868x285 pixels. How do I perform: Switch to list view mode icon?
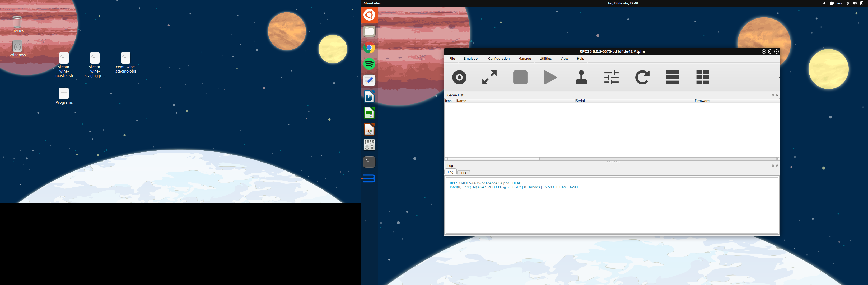tap(672, 77)
